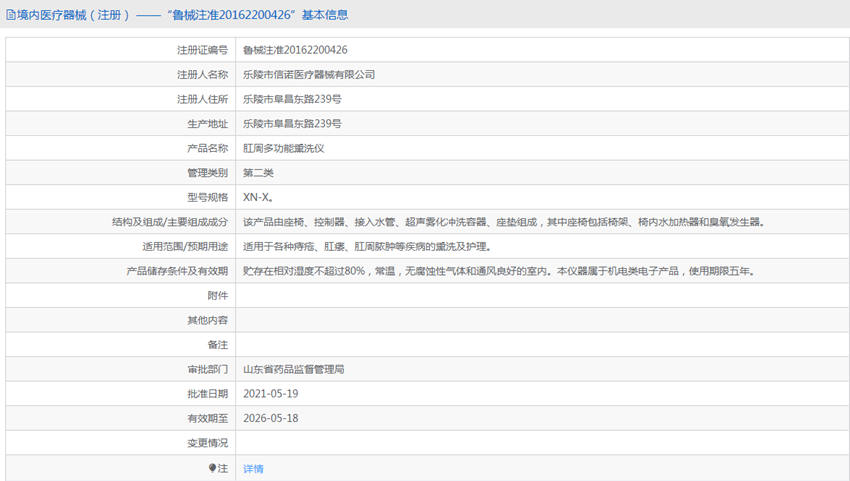This screenshot has width=850, height=481.
Task: Click the bulb icon next to 注
Action: point(212,468)
